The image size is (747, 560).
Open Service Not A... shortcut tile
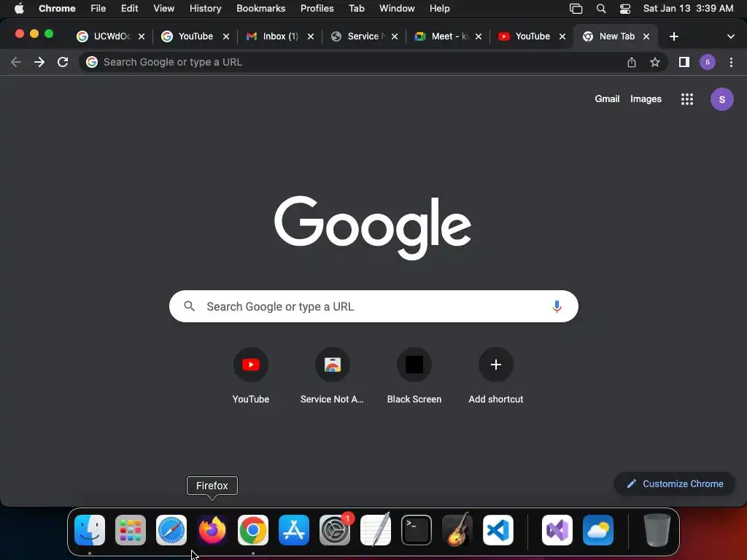point(332,376)
